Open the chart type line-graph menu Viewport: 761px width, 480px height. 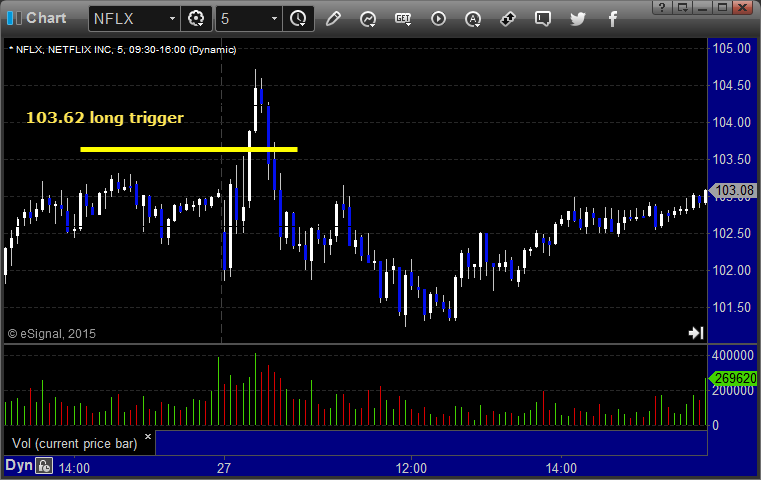click(368, 19)
